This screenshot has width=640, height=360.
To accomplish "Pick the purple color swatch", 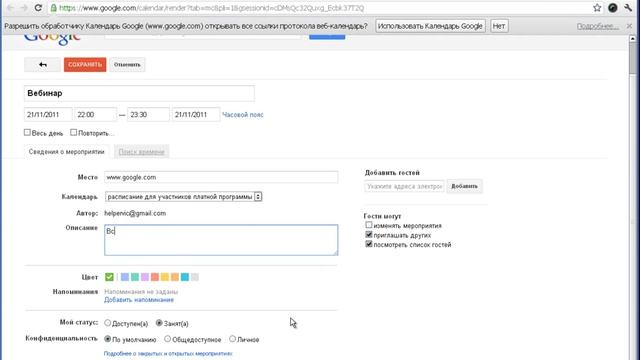I will click(145, 277).
